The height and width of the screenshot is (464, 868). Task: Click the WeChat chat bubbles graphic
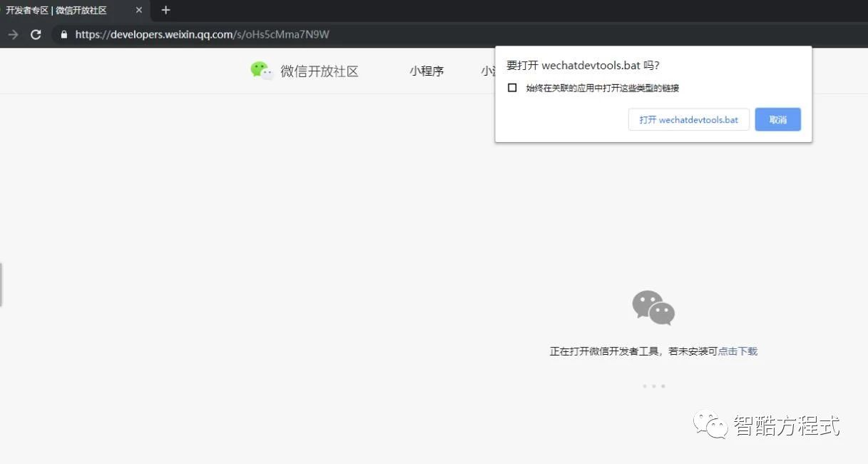tap(653, 308)
